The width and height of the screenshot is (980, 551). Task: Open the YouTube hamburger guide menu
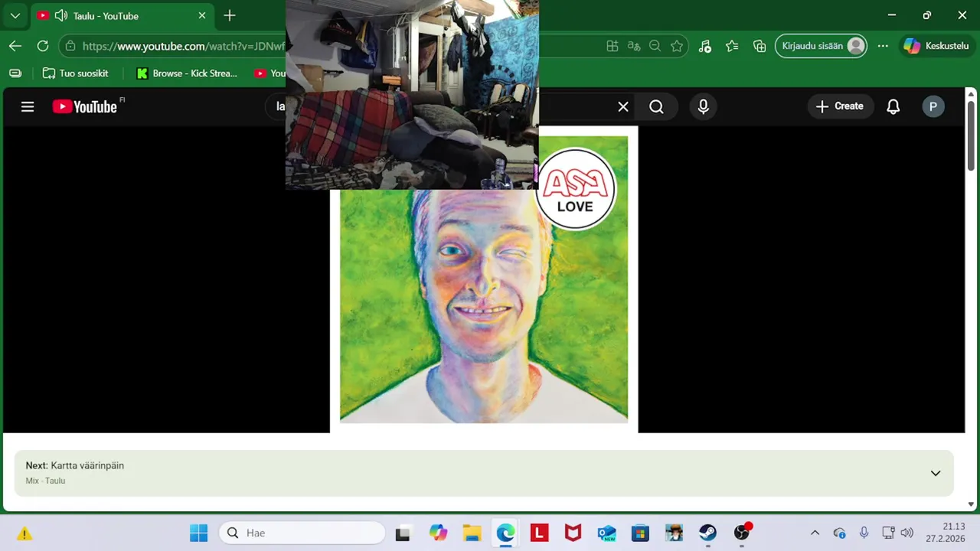tap(28, 107)
